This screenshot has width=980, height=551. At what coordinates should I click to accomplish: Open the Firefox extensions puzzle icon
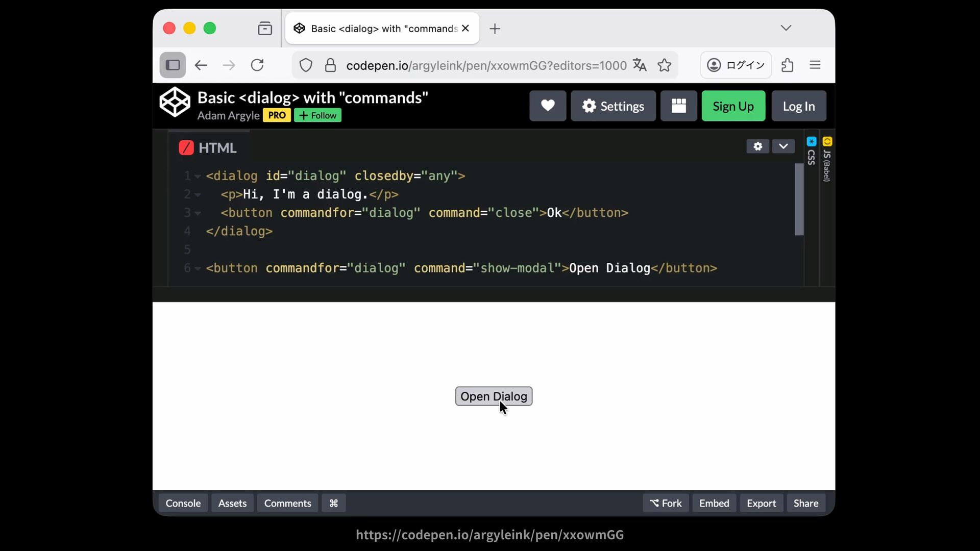click(x=787, y=65)
